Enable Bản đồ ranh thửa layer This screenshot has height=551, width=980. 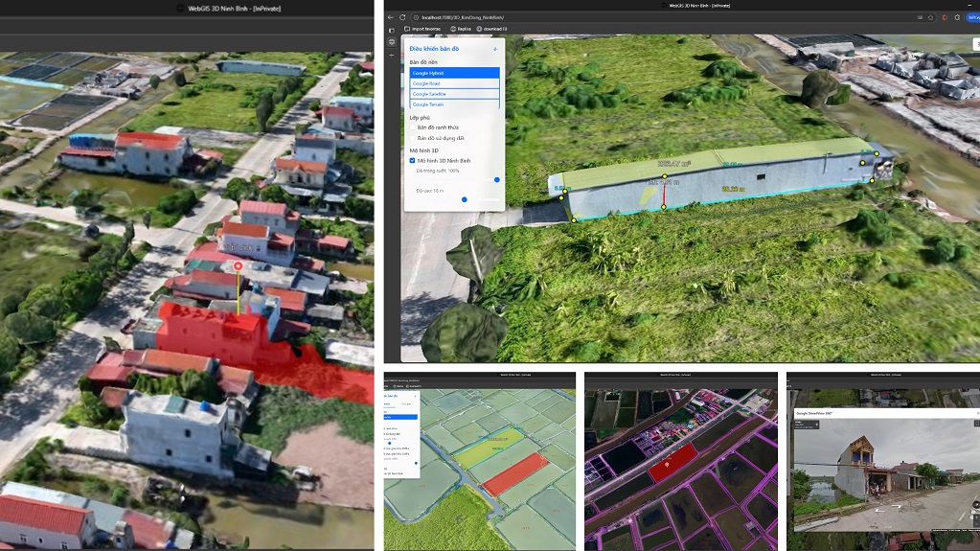point(413,127)
